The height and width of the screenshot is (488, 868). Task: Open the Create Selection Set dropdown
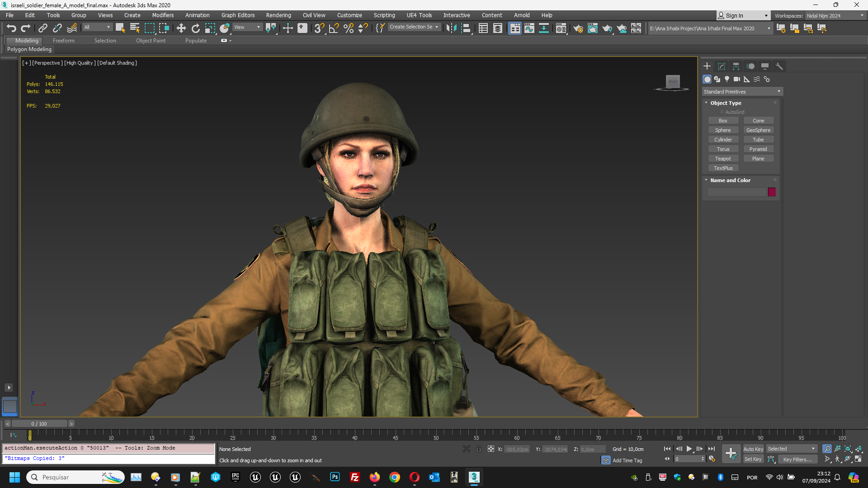[x=414, y=27]
